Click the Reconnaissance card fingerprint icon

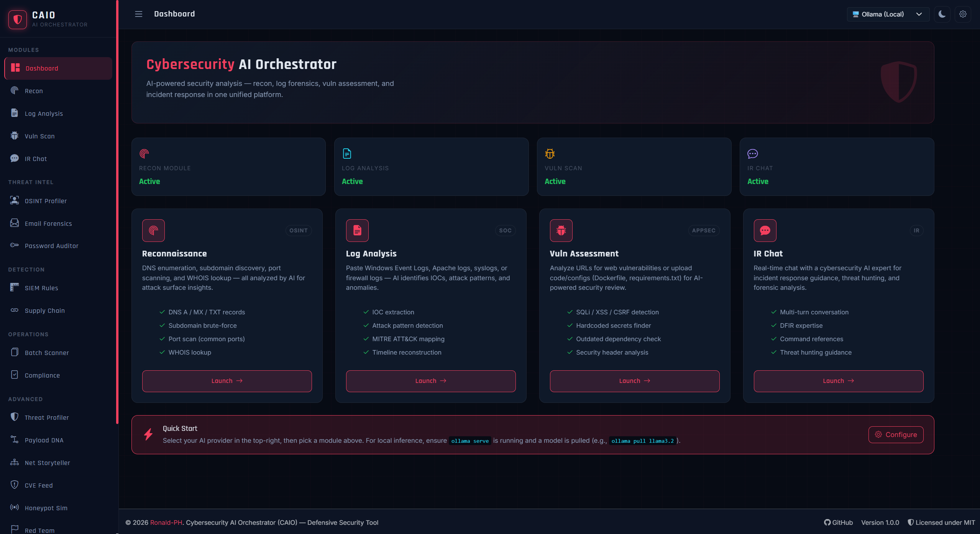coord(153,230)
